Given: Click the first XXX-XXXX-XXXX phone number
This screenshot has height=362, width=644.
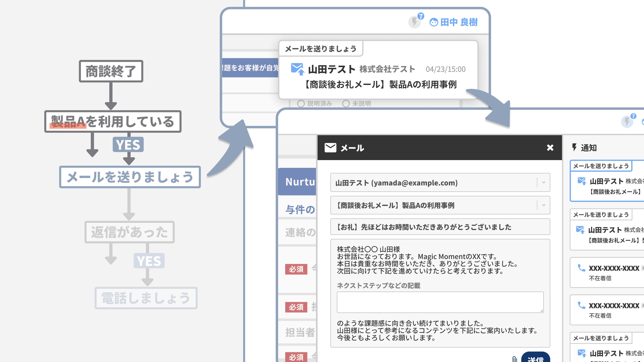Looking at the screenshot, I should point(614,268).
